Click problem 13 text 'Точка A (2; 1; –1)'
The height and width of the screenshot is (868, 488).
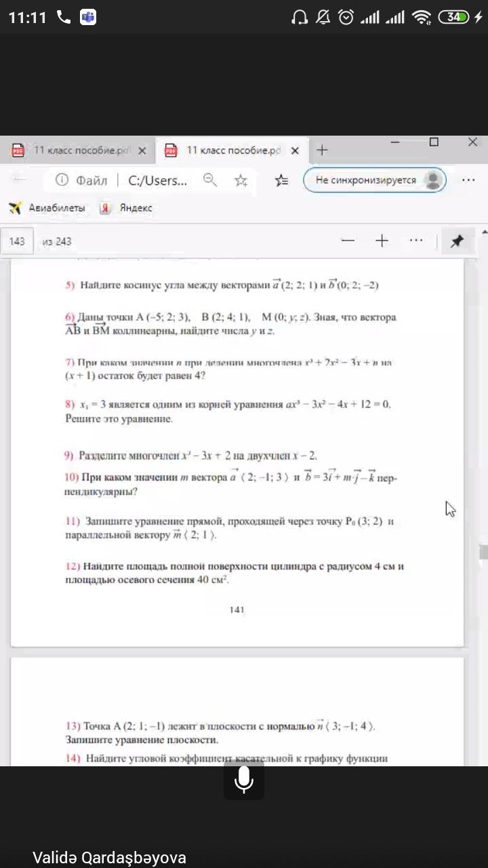click(123, 726)
